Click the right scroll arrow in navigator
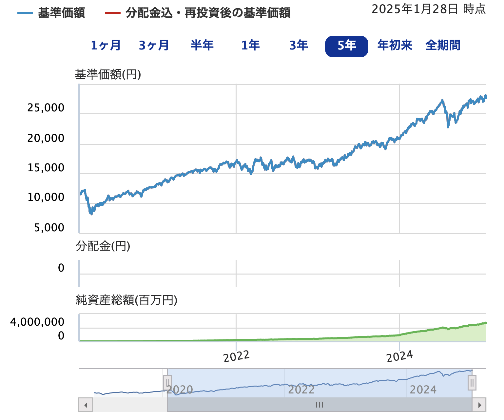This screenshot has height=420, width=504. click(x=479, y=405)
